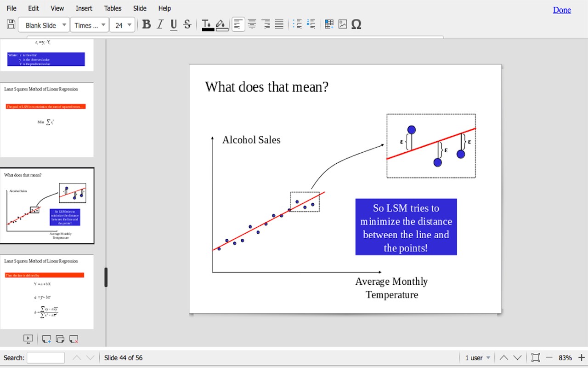The height and width of the screenshot is (368, 588).
Task: Click the slide title 'What does that mean?'
Action: 266,86
